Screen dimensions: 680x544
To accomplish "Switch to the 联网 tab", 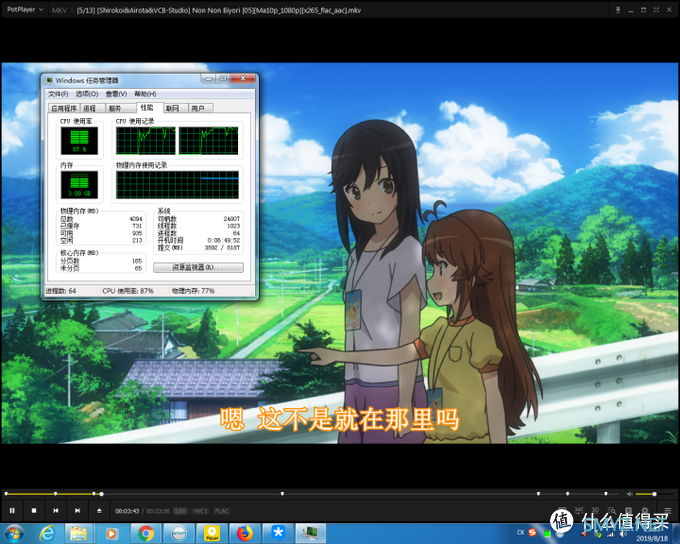I will 176,108.
